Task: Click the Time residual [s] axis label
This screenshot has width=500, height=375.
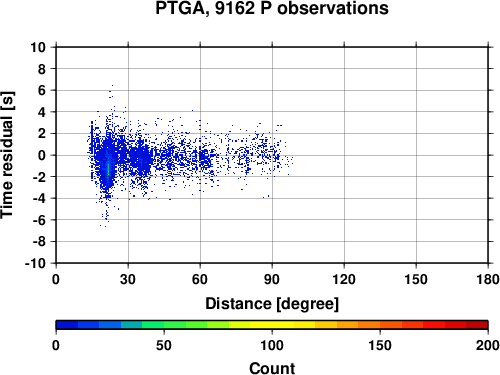Action: [x=7, y=155]
